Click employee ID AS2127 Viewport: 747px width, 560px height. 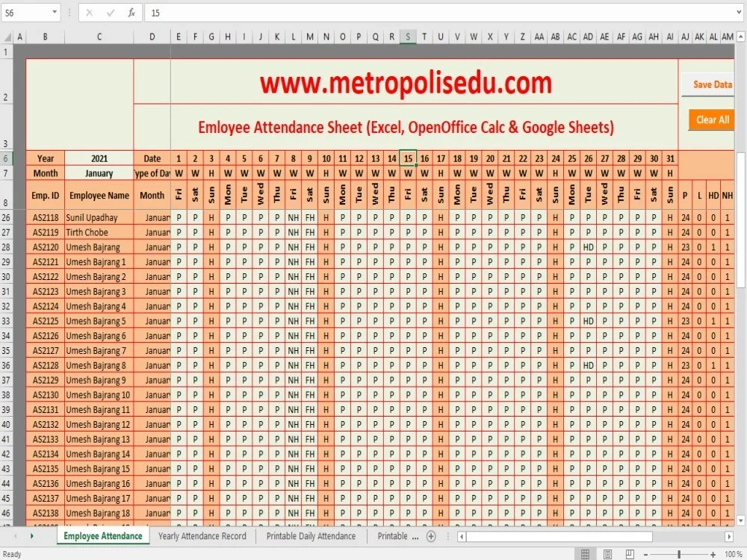46,350
